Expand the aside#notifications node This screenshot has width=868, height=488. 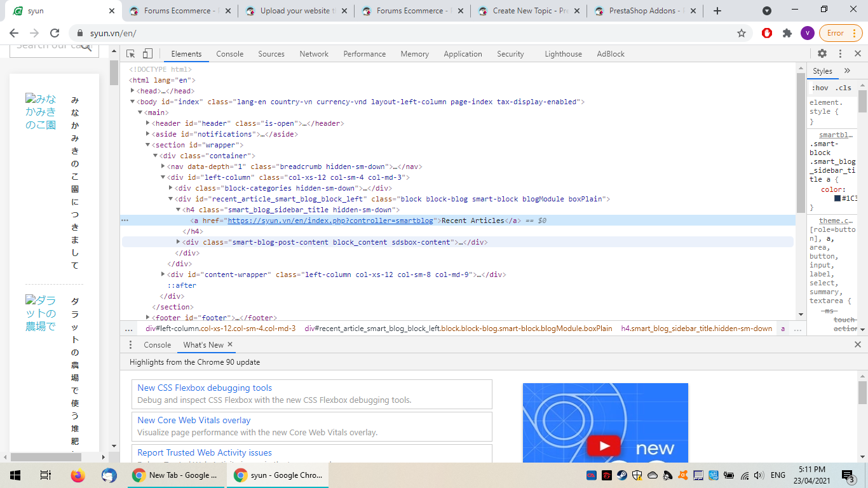coord(148,134)
